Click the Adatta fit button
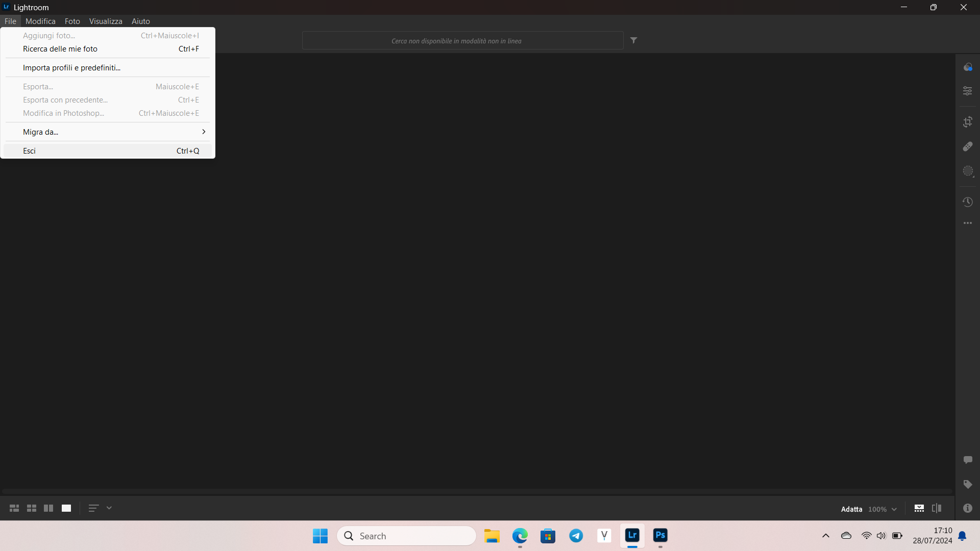This screenshot has width=980, height=551. coord(851,509)
